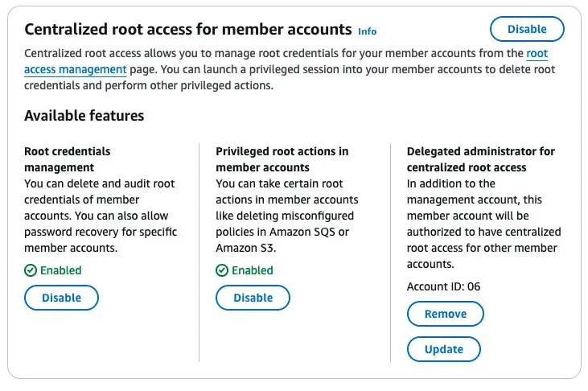Image resolution: width=588 pixels, height=391 pixels.
Task: Disable Root credentials management
Action: click(x=61, y=298)
